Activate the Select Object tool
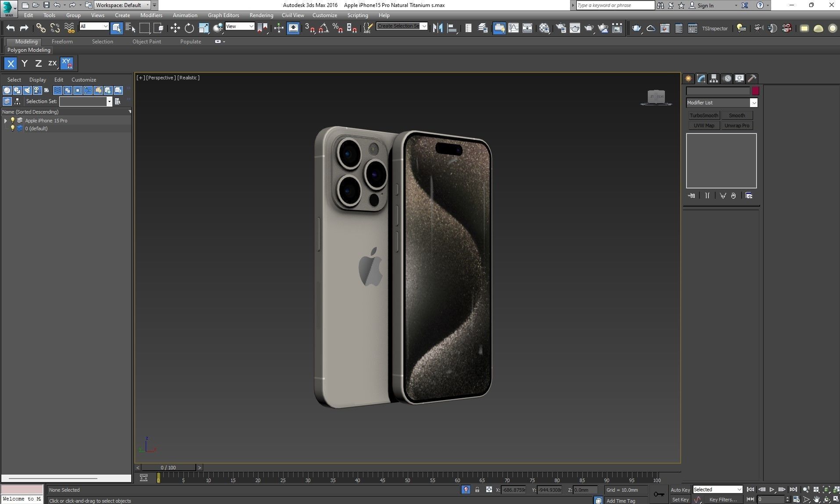The height and width of the screenshot is (504, 840). (116, 28)
